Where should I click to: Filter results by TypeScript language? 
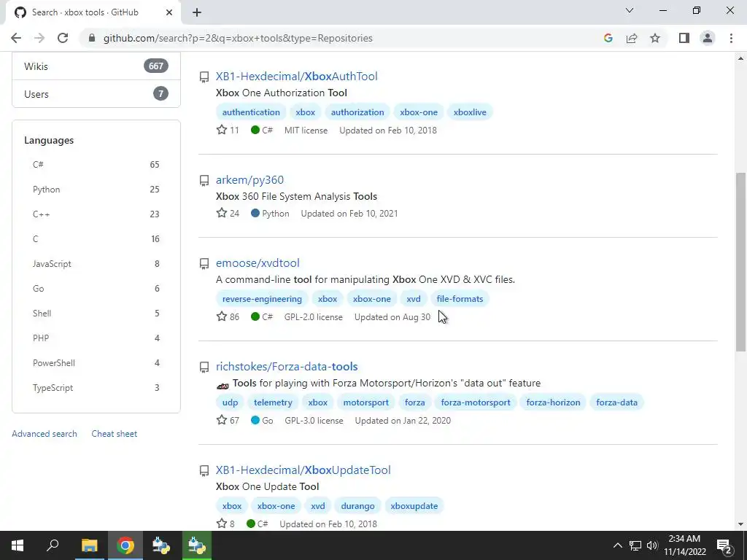(x=96, y=387)
